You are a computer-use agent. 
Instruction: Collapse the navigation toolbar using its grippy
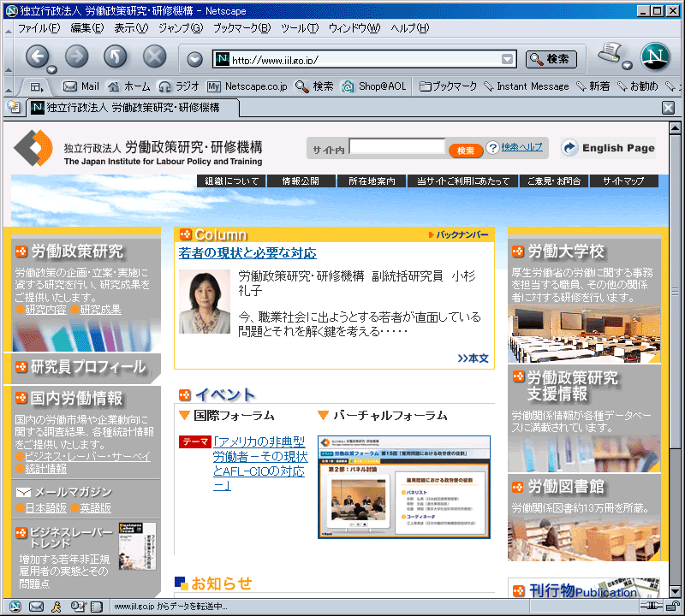coord(9,56)
